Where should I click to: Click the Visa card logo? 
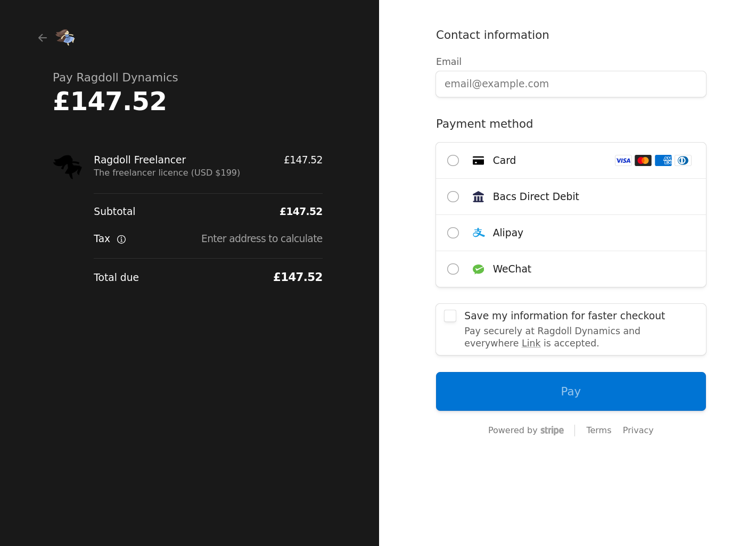[623, 161]
